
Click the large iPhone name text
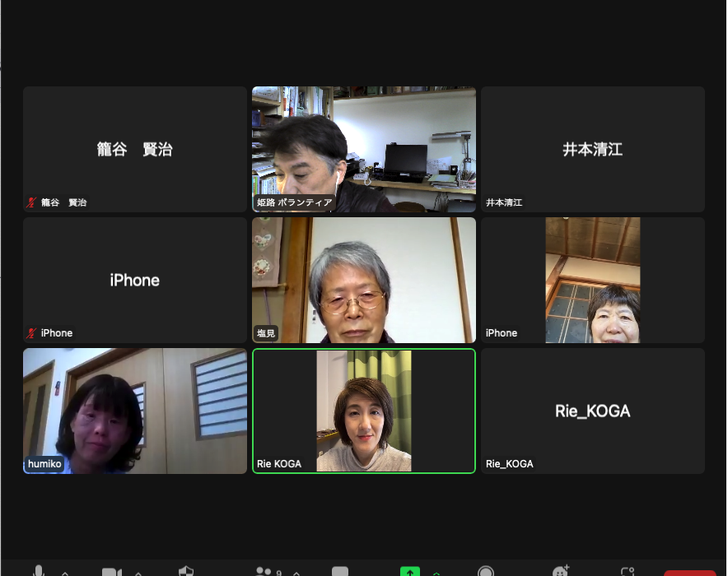(134, 280)
